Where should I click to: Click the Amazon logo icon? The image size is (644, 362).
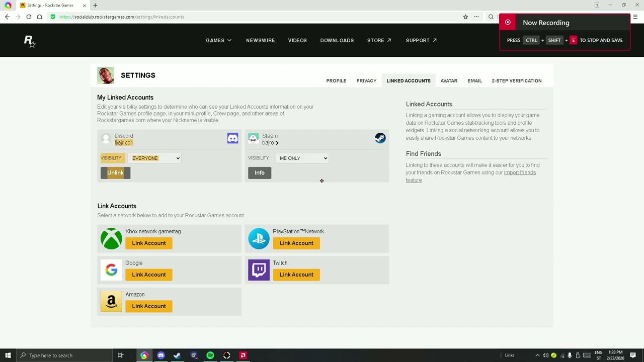(x=111, y=302)
